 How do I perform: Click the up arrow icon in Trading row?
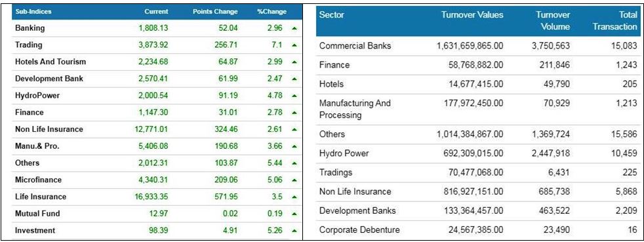tap(294, 46)
